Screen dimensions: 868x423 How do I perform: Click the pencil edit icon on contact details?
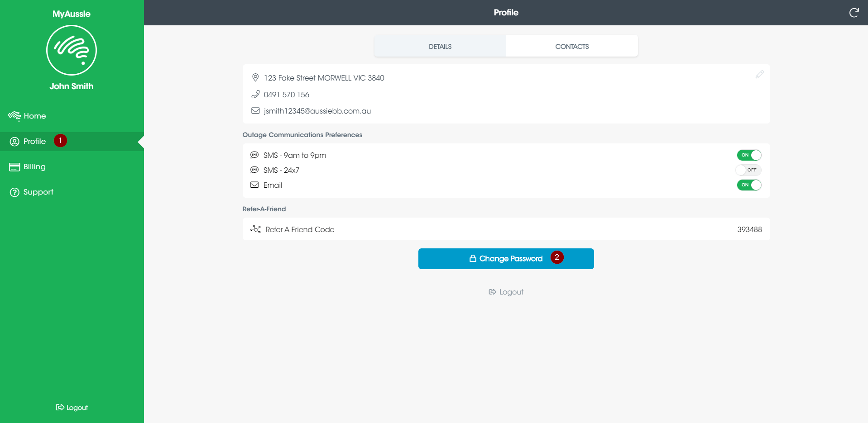coord(759,75)
